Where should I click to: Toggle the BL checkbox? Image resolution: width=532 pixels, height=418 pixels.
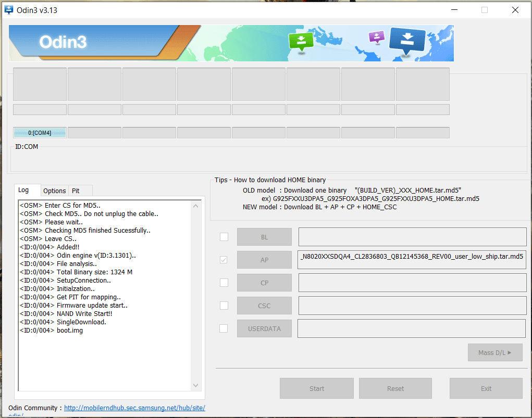[224, 237]
